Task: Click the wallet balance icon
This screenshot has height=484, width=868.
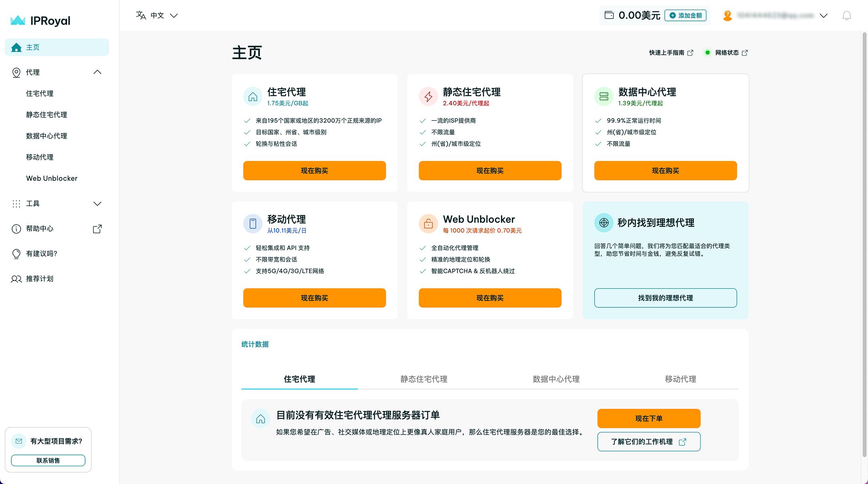Action: (x=609, y=15)
